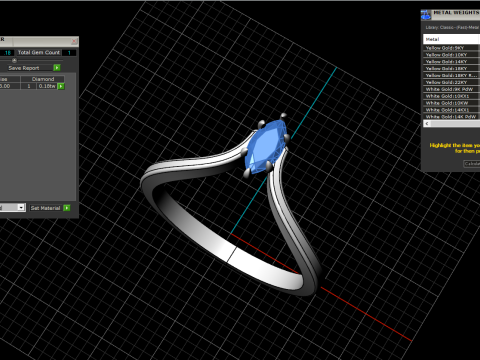
Task: Select Yellow Gold 22KY metal
Action: (x=451, y=82)
